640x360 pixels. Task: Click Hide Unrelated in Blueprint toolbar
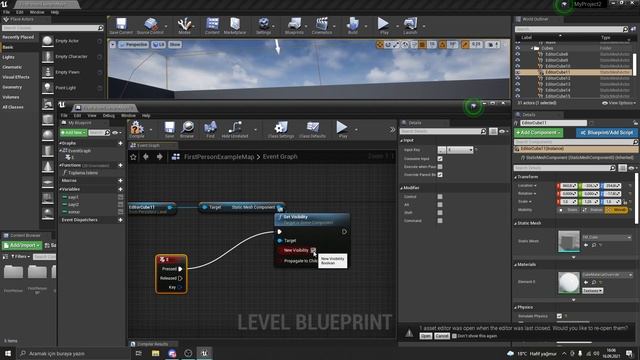(x=235, y=130)
